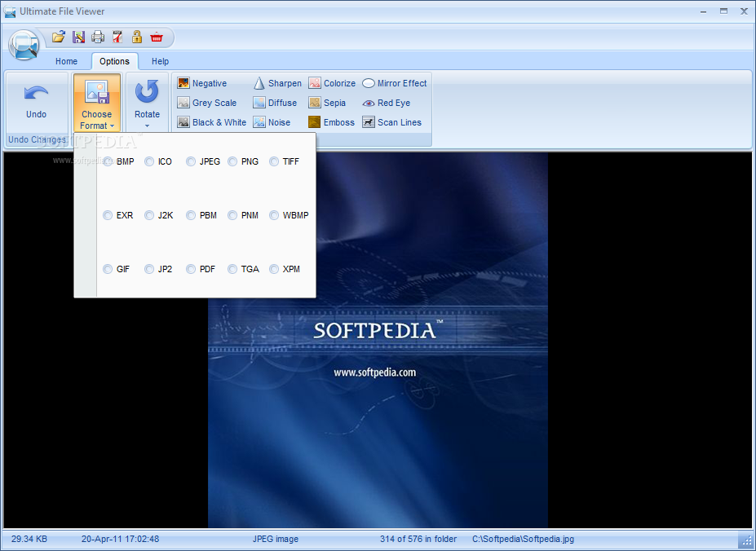
Task: Expand the Rotate dropdown
Action: coord(147,103)
